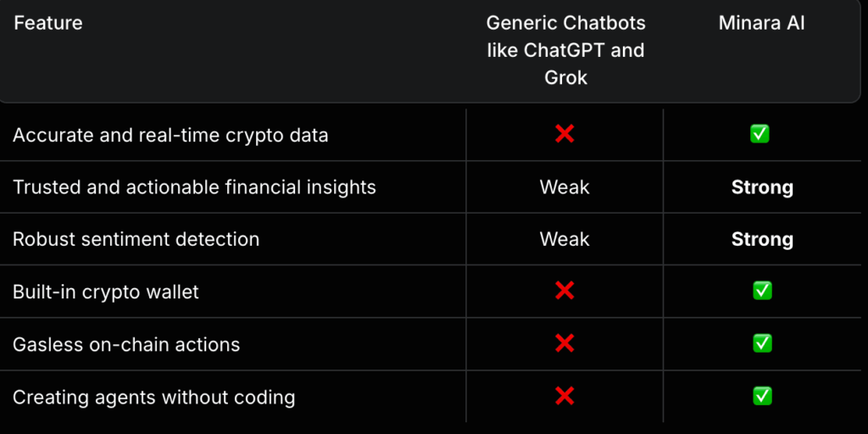Click red X for gasless on-chain actions
Screen dimensions: 868x434
click(x=565, y=343)
